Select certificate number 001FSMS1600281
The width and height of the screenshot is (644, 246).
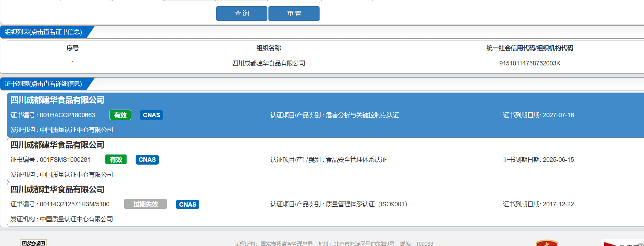(65, 160)
